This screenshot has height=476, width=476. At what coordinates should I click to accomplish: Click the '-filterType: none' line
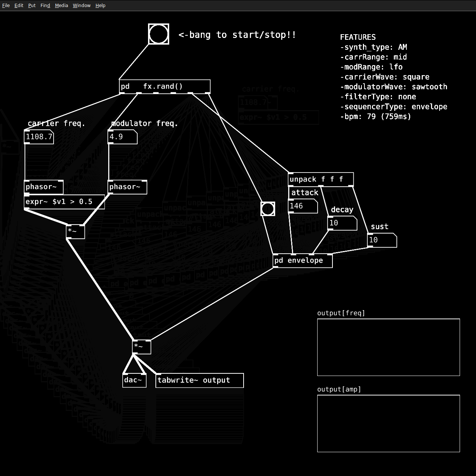coord(378,97)
